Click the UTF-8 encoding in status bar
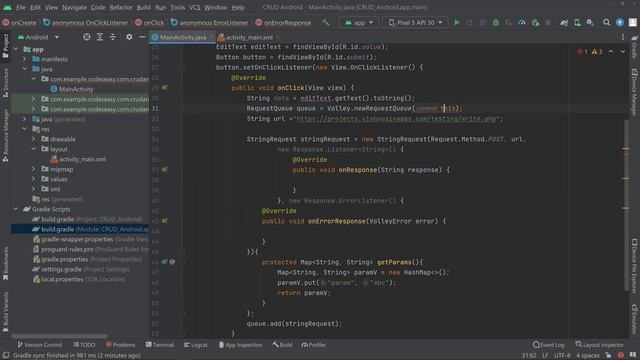 [562, 356]
